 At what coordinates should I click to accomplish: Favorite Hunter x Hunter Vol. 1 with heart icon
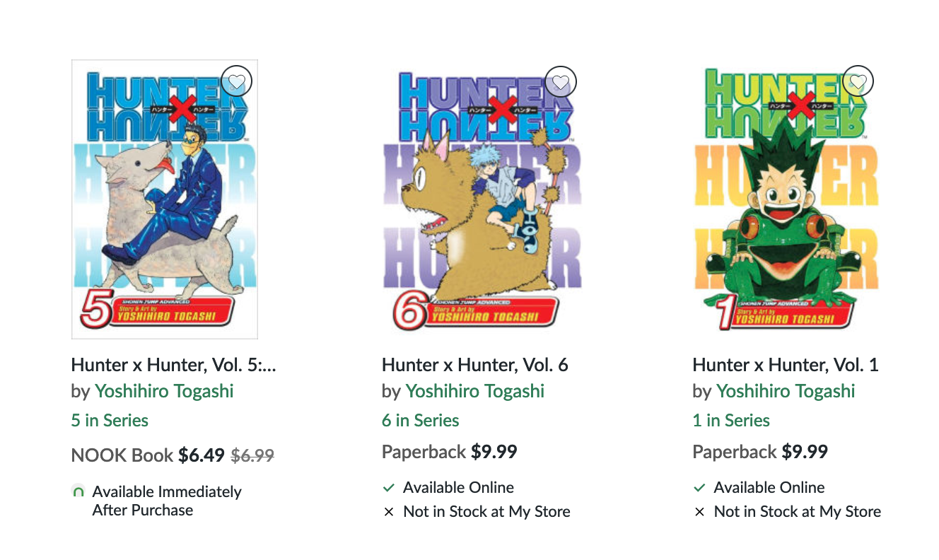click(x=858, y=82)
